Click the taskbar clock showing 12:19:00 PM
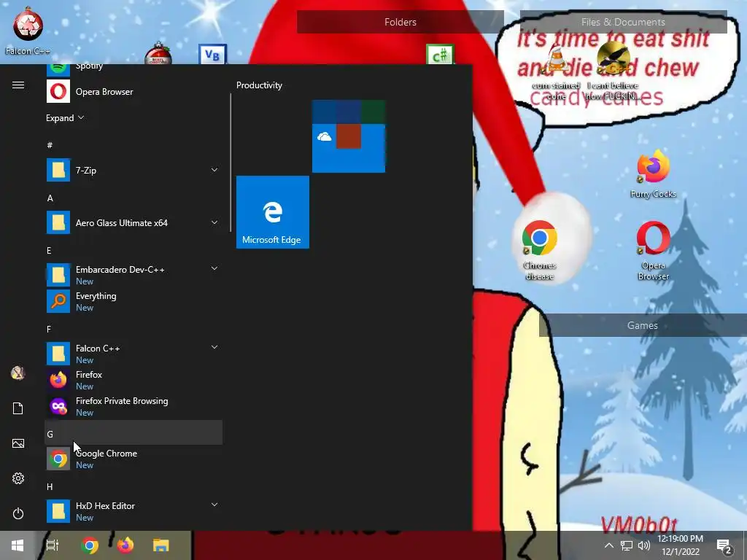This screenshot has height=560, width=747. point(681,545)
